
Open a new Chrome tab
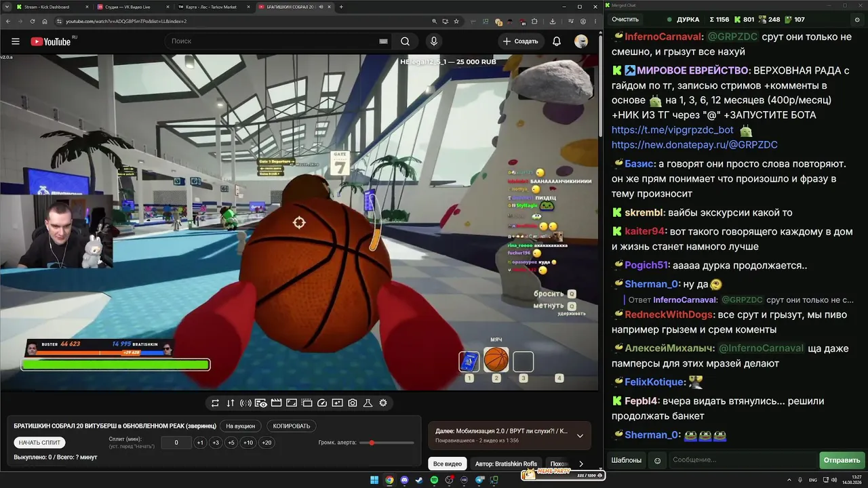coord(341,7)
